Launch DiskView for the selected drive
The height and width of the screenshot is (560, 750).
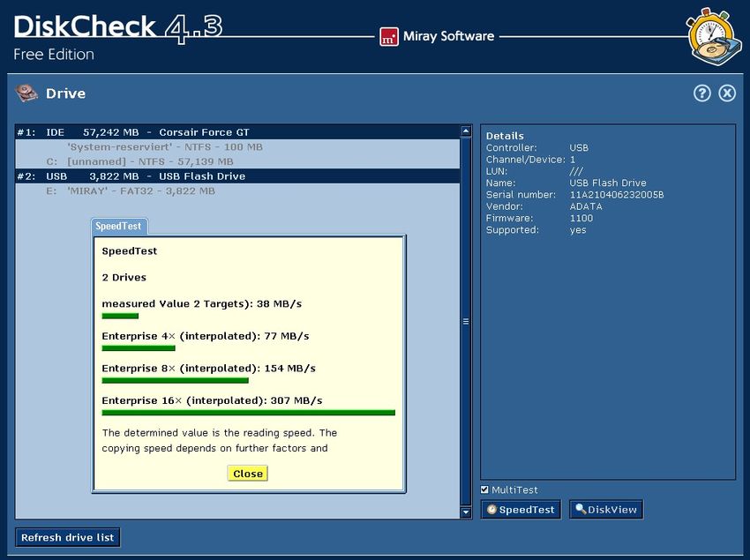605,509
